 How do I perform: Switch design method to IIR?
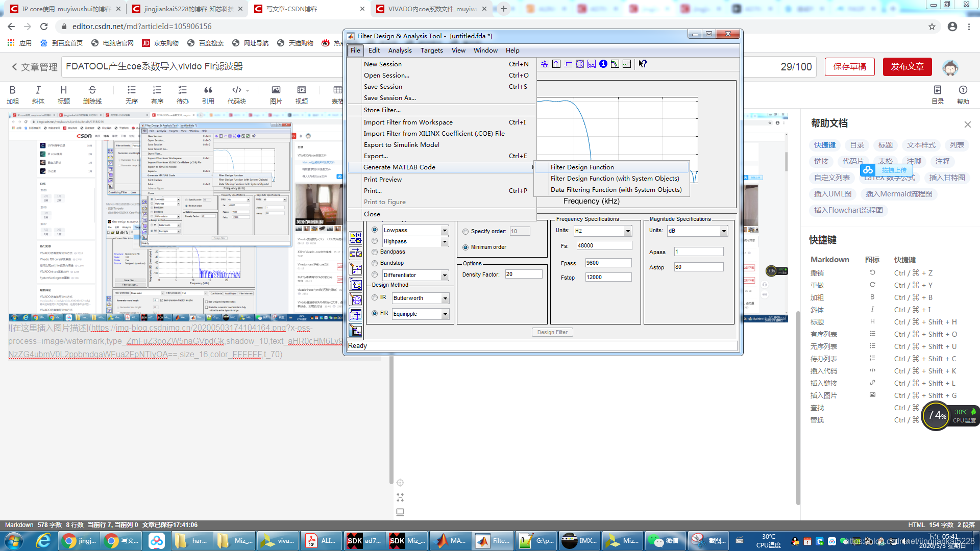pos(375,298)
